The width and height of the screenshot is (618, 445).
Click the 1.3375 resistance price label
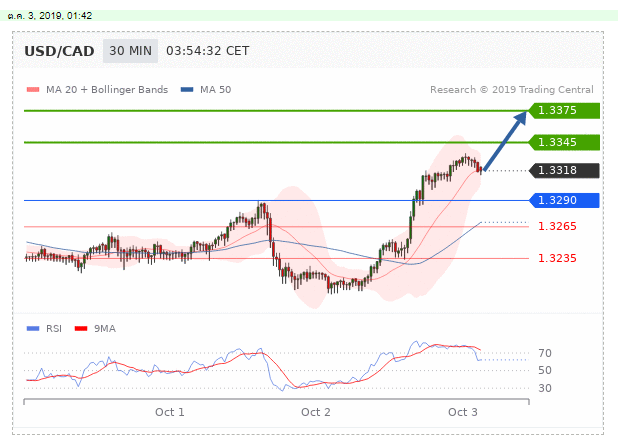(564, 110)
